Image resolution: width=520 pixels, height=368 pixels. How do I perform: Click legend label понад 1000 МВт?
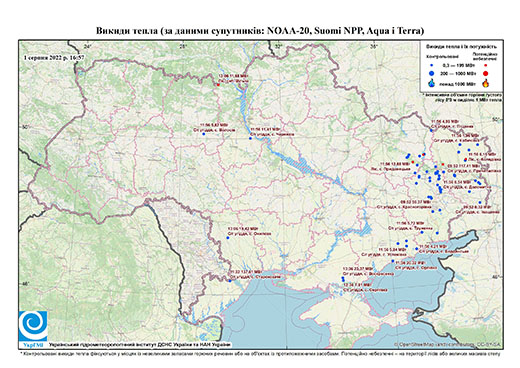coord(459,83)
